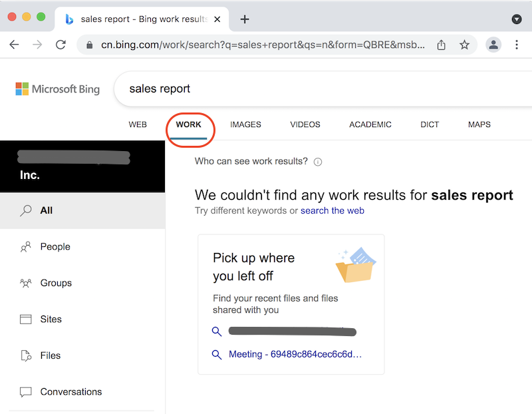Open the Chrome three-dot menu
Screen dimensions: 532x414
(517, 45)
